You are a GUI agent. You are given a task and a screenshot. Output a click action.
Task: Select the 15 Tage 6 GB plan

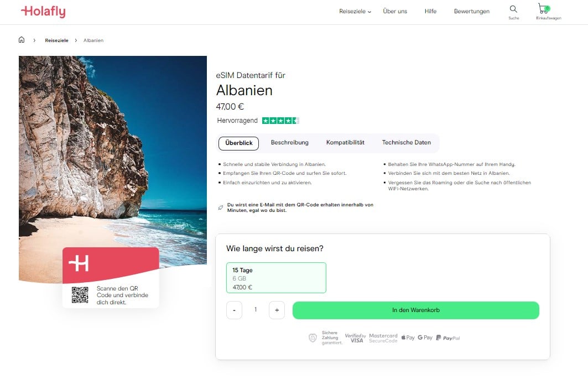click(x=276, y=278)
